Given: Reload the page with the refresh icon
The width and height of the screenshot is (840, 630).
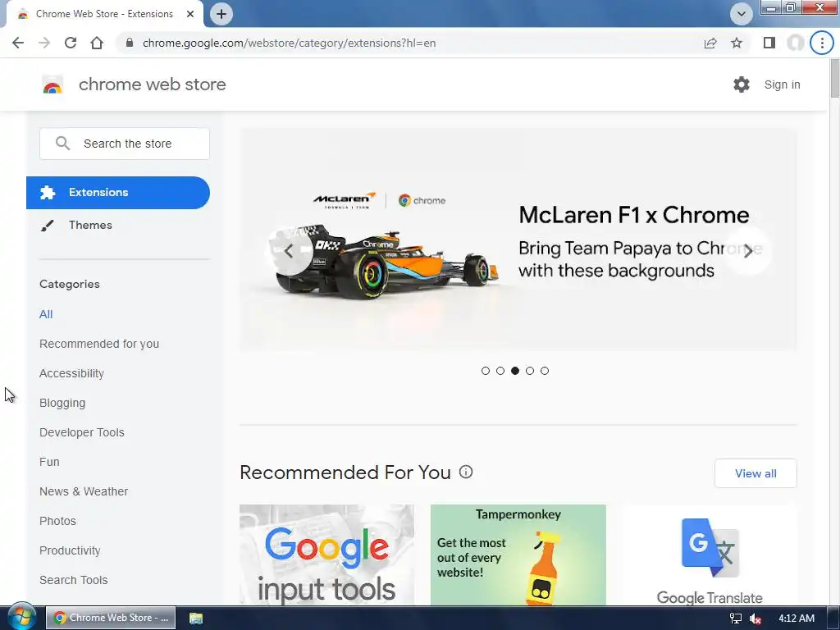Looking at the screenshot, I should tap(71, 43).
